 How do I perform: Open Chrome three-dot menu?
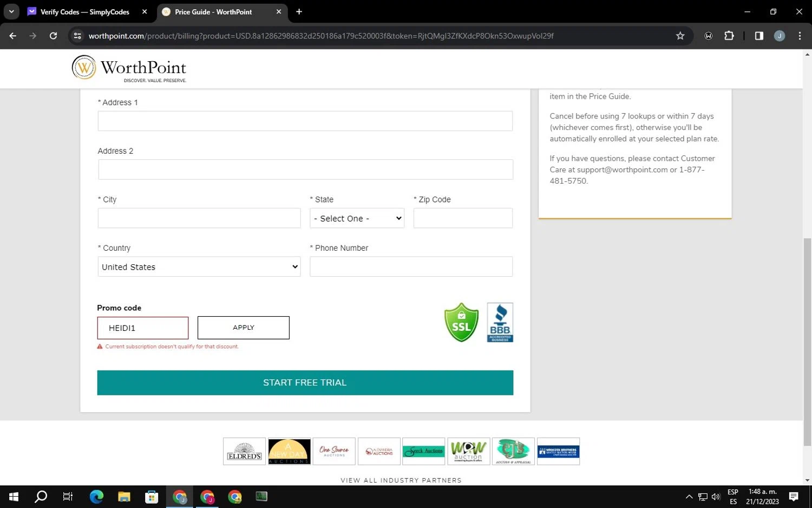tap(800, 36)
